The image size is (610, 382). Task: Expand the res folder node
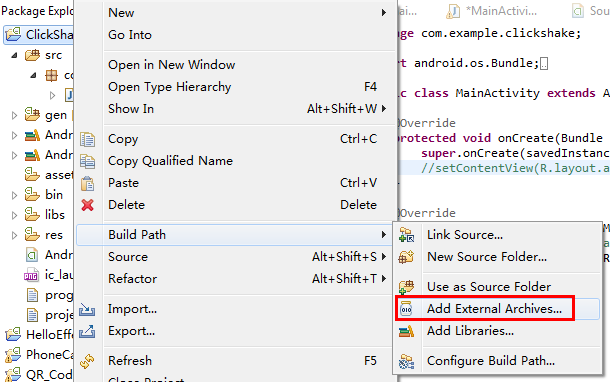[x=14, y=235]
